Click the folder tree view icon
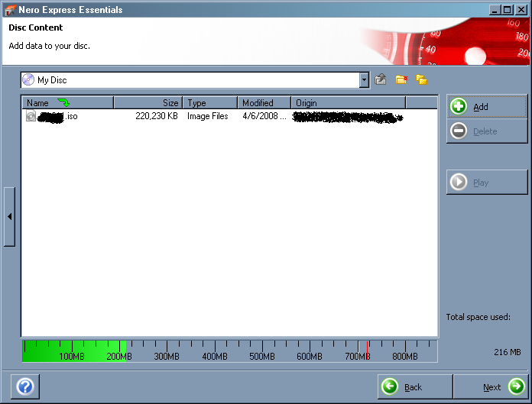 pyautogui.click(x=421, y=79)
